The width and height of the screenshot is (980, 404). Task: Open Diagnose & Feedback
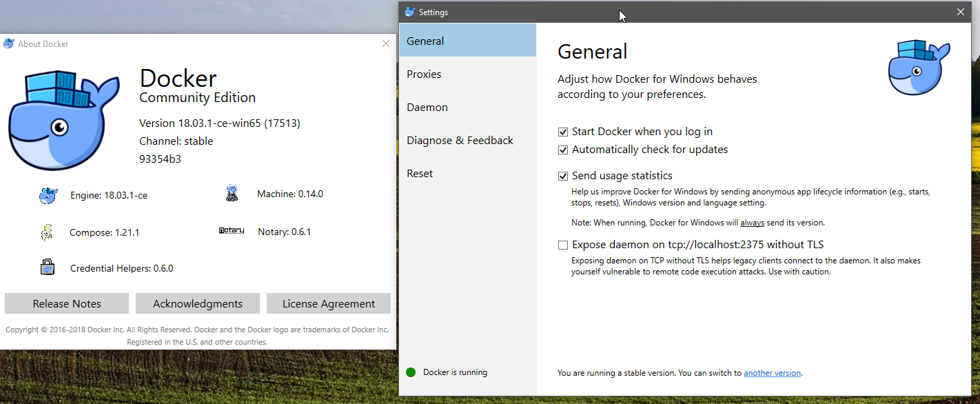click(x=460, y=140)
